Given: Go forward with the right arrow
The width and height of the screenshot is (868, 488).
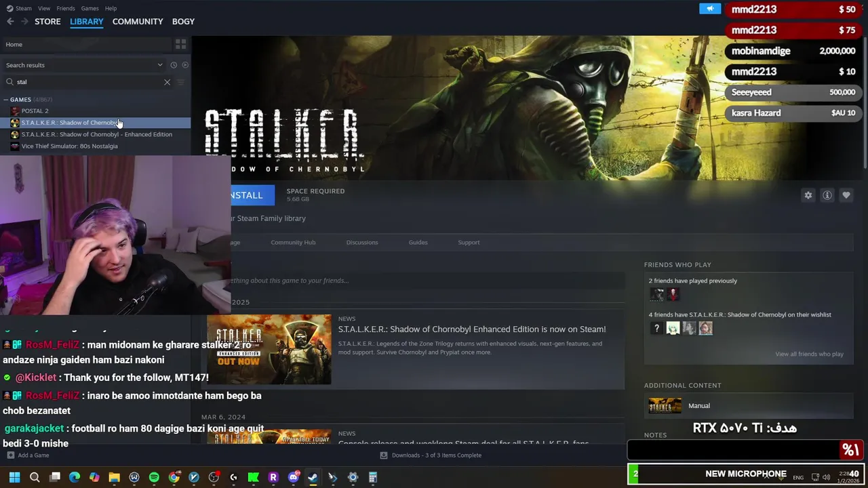Looking at the screenshot, I should click(24, 22).
